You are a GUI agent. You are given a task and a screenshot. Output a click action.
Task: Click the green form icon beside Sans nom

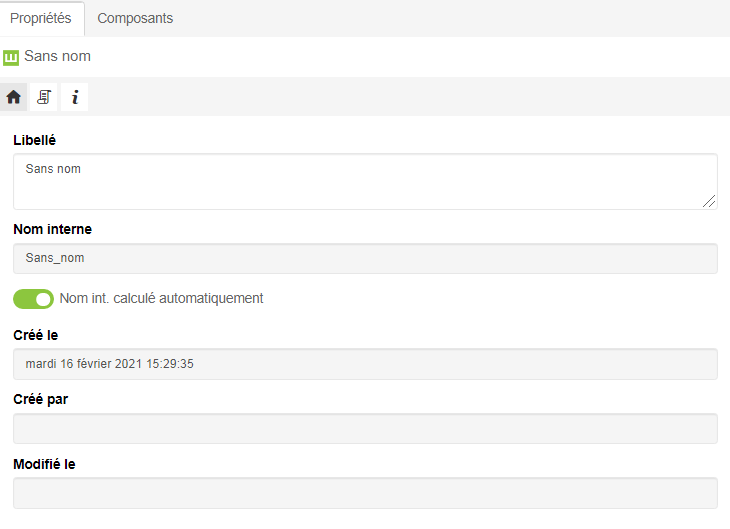point(12,57)
